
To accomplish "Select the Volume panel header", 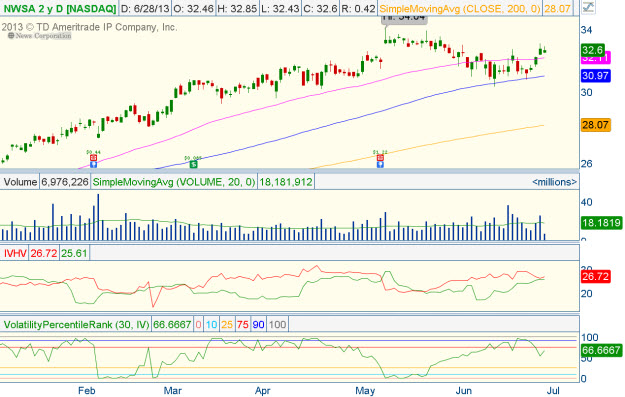I will pos(20,182).
